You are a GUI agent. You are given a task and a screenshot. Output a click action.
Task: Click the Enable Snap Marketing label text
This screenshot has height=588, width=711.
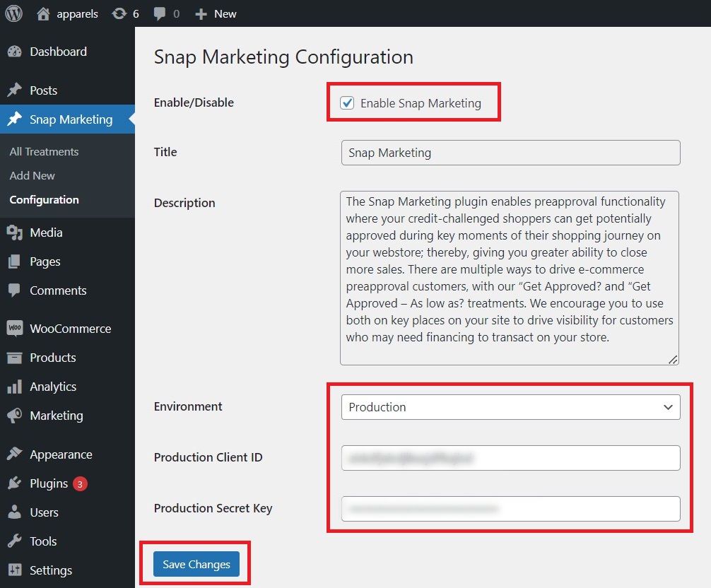[421, 103]
